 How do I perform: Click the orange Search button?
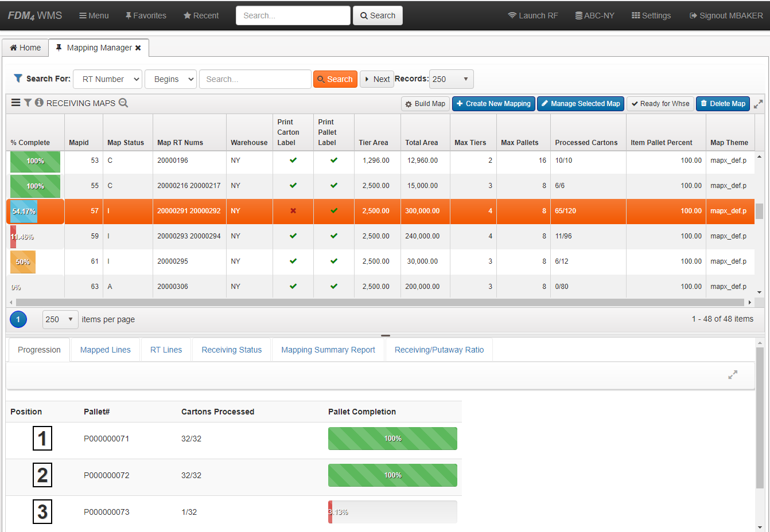tap(335, 79)
